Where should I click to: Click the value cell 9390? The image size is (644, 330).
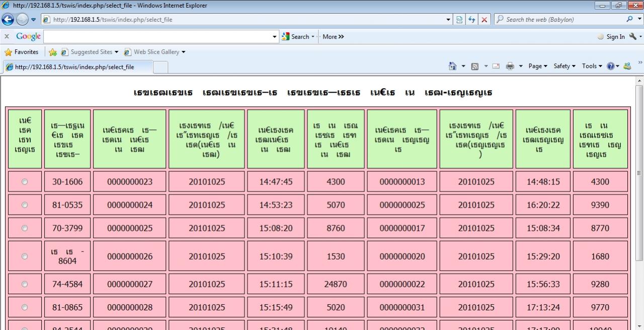pyautogui.click(x=600, y=205)
